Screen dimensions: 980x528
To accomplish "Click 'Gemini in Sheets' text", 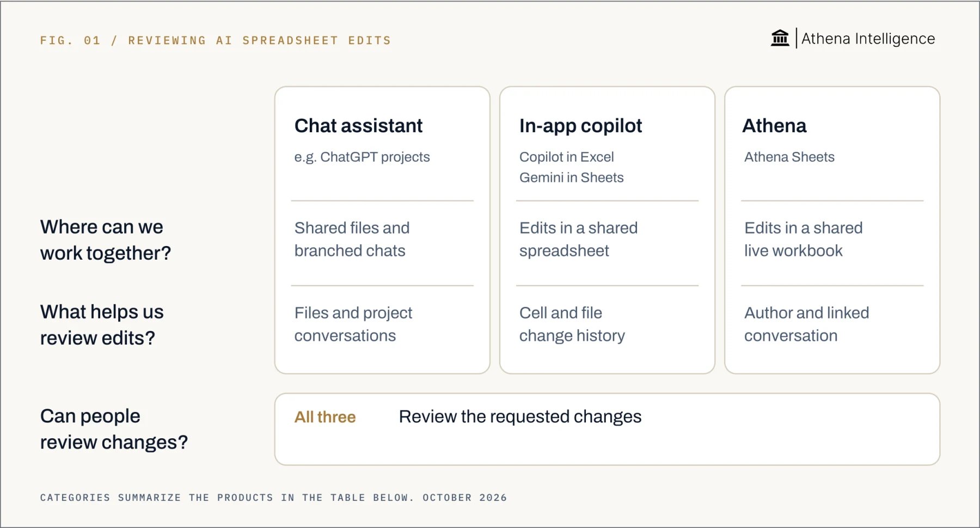I will click(x=571, y=177).
